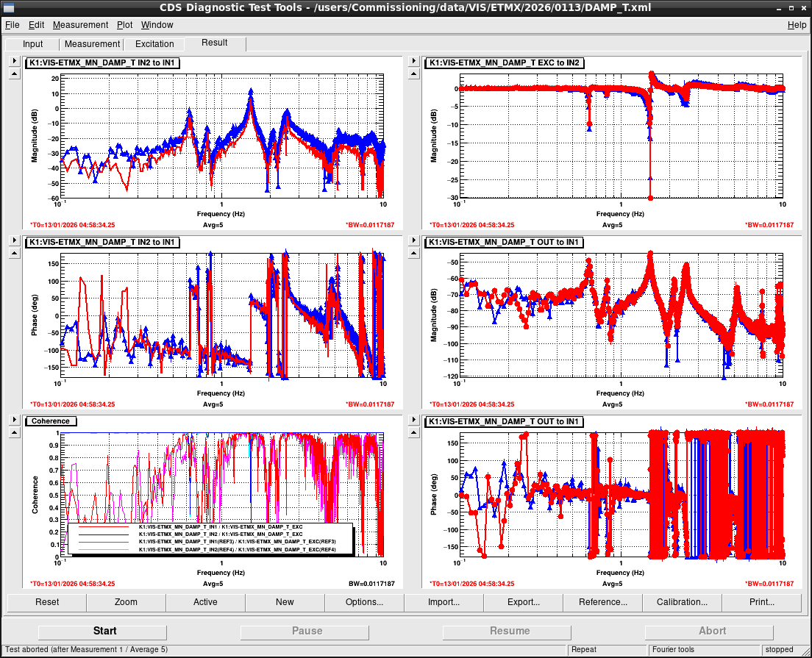Viewport: 812px width, 658px height.
Task: Open the Calibration... dialog
Action: coord(682,602)
